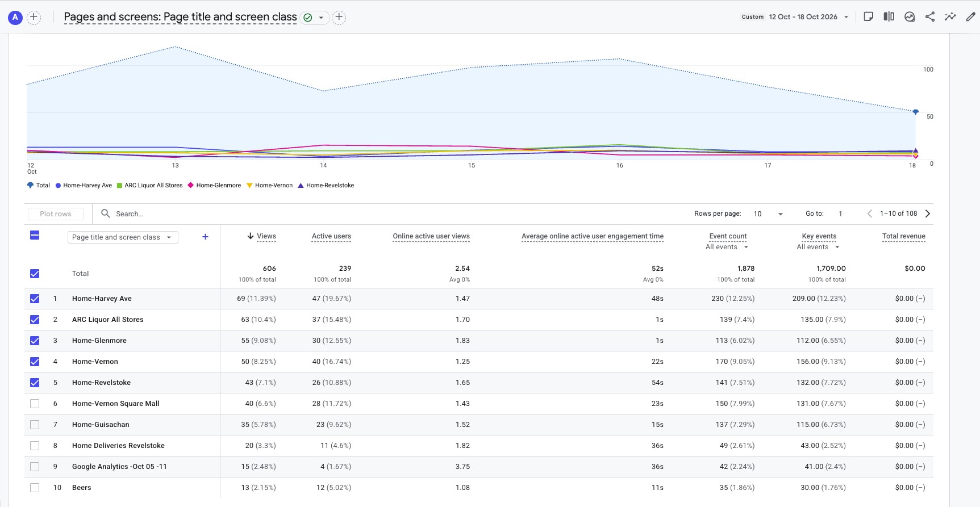Click the ARC Liquor All Stores legend swatch
980x507 pixels.
tap(120, 185)
